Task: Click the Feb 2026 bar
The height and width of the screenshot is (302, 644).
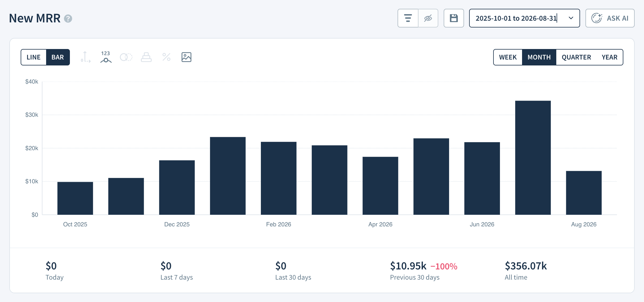Action: click(279, 178)
